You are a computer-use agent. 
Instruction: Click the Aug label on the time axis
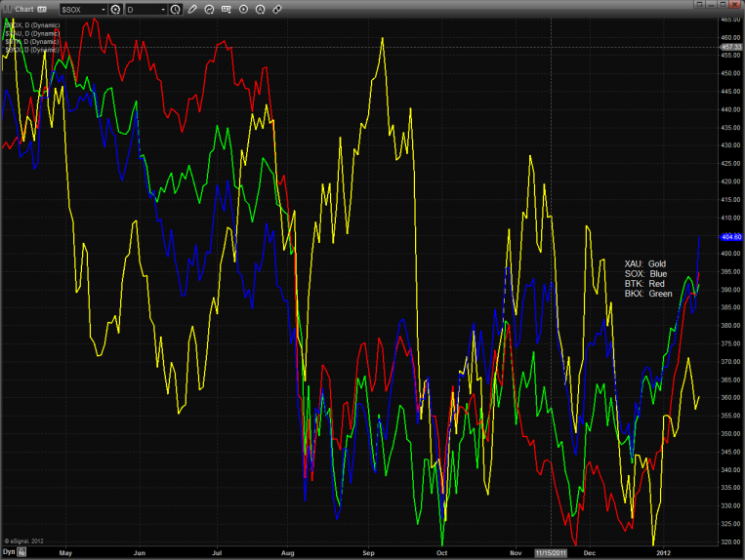click(x=287, y=553)
